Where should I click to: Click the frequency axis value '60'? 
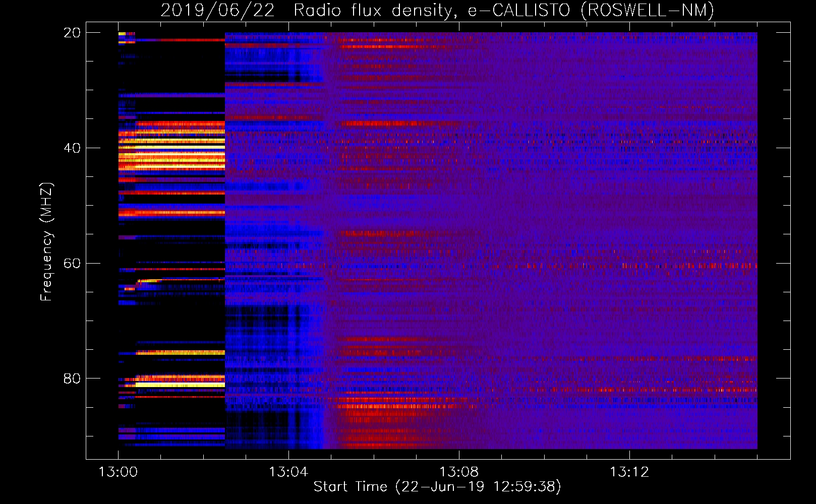[72, 264]
